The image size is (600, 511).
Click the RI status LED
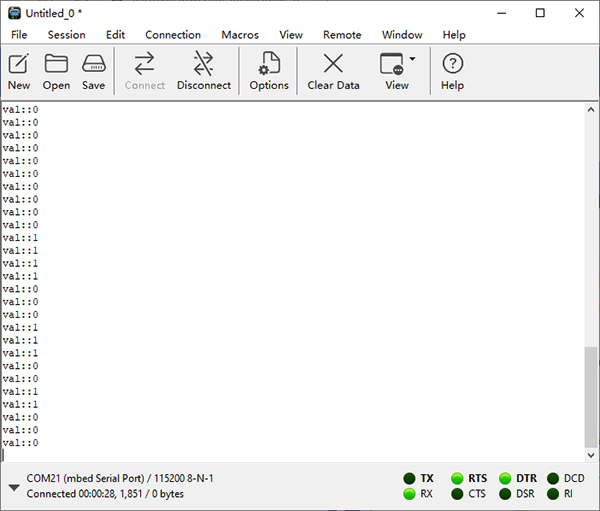pyautogui.click(x=553, y=494)
